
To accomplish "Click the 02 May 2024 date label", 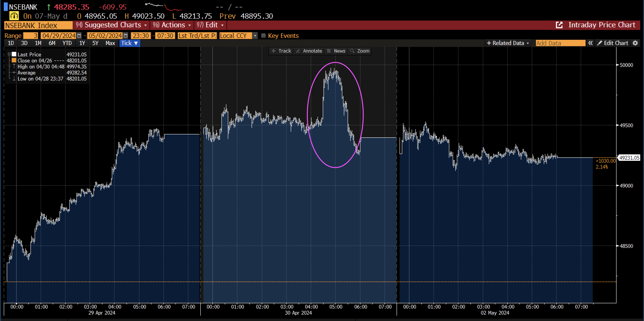I will [x=495, y=313].
